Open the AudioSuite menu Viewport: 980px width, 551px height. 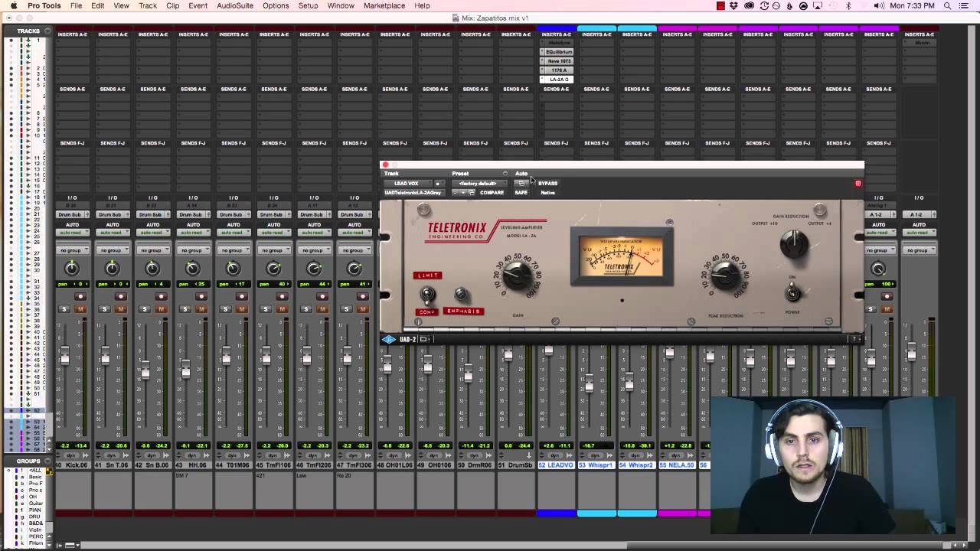tap(235, 5)
